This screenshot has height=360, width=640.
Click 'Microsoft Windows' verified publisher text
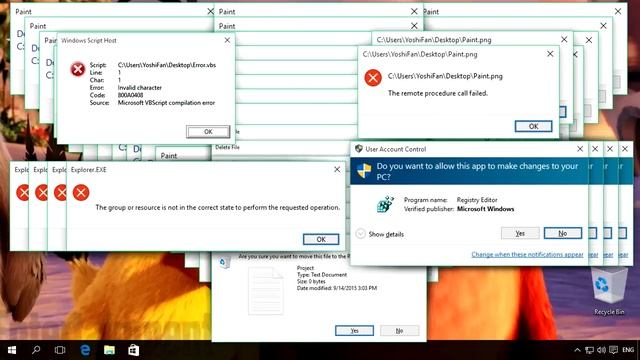(x=485, y=209)
